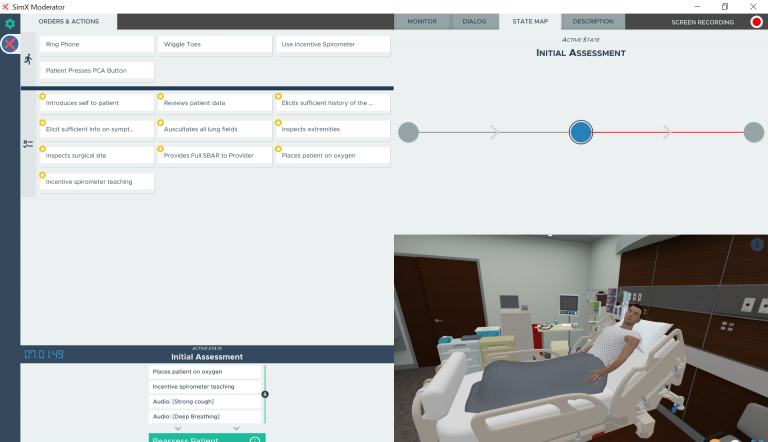Select Places patient on oxygen in state list
This screenshot has height=442, width=768.
pyautogui.click(x=205, y=371)
